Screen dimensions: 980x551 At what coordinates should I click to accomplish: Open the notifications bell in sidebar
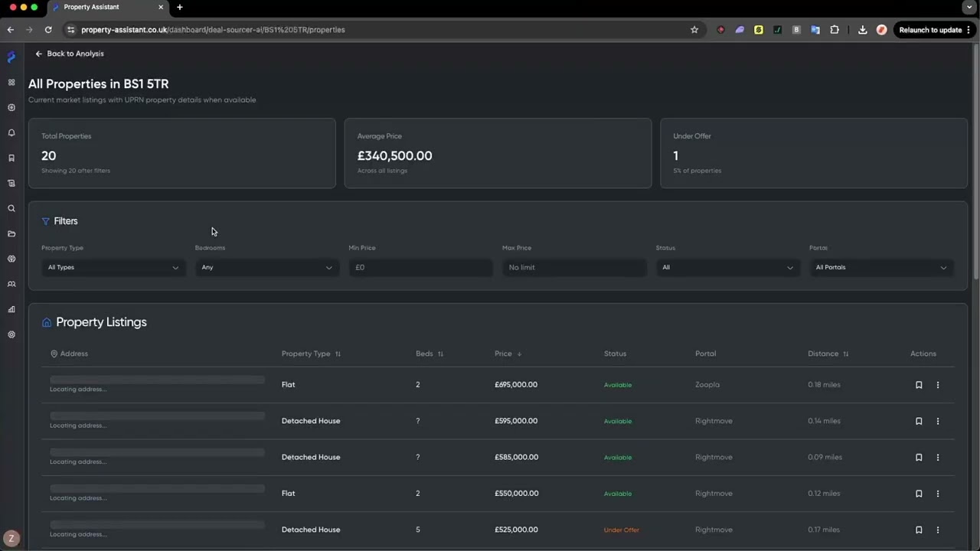coord(11,132)
